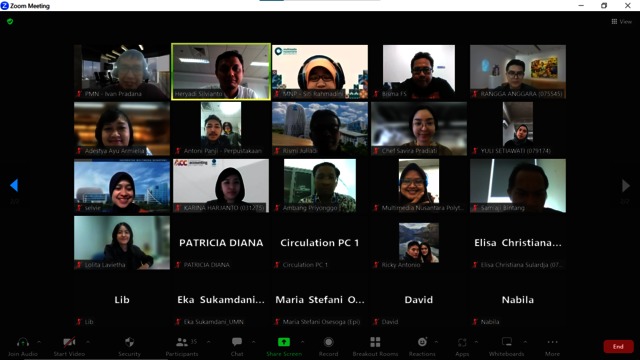Select the Lib participant tile
Image resolution: width=640 pixels, height=360 pixels.
(122, 300)
